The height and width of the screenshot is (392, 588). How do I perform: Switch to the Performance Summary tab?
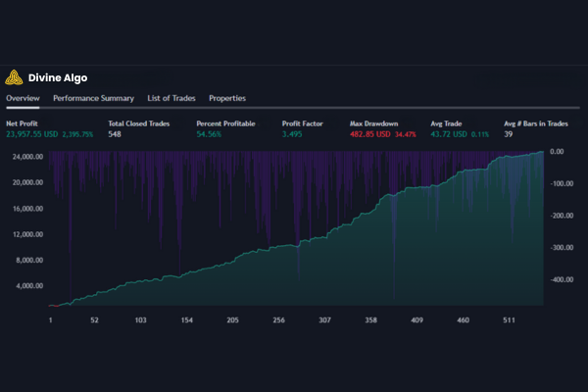pyautogui.click(x=93, y=98)
